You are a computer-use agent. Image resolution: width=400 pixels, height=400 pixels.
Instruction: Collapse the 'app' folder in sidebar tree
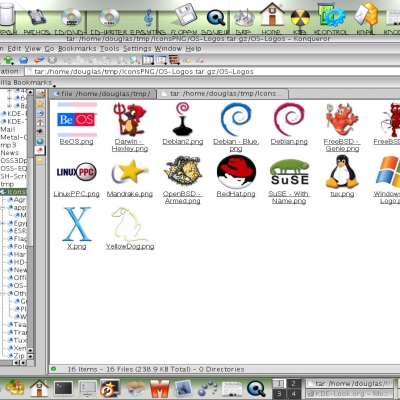[x=3, y=207]
